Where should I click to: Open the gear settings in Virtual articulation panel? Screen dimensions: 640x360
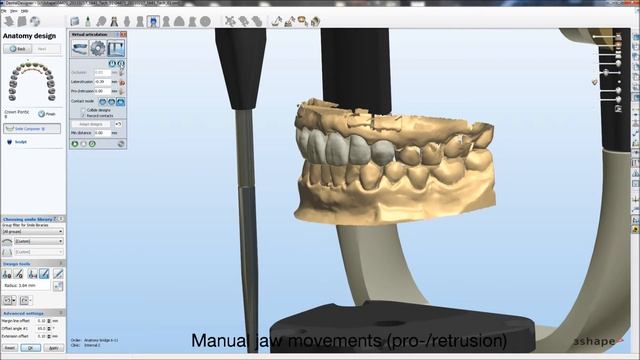coord(98,49)
